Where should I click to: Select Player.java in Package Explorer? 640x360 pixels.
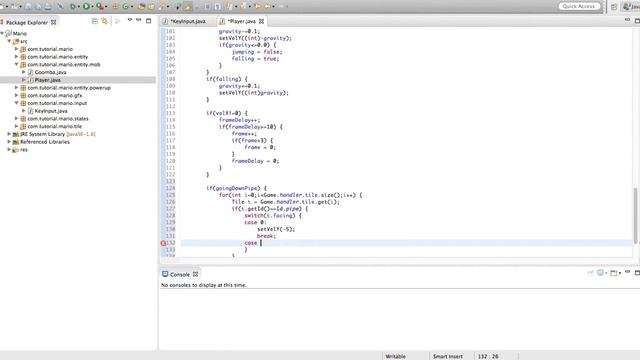pos(47,80)
